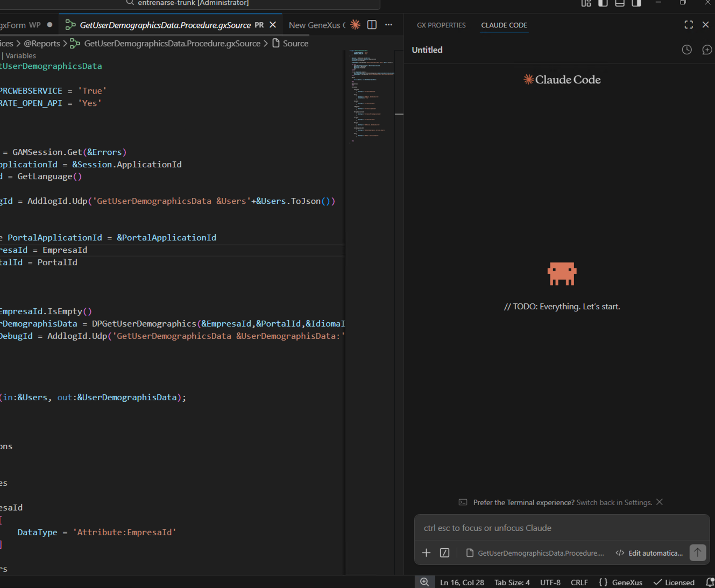Open the editor's More Actions ellipsis menu
This screenshot has width=715, height=588.
pyautogui.click(x=388, y=25)
